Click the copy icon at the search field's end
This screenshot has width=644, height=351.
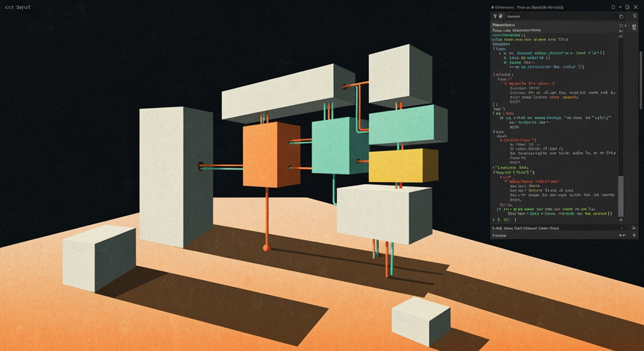[x=622, y=16]
